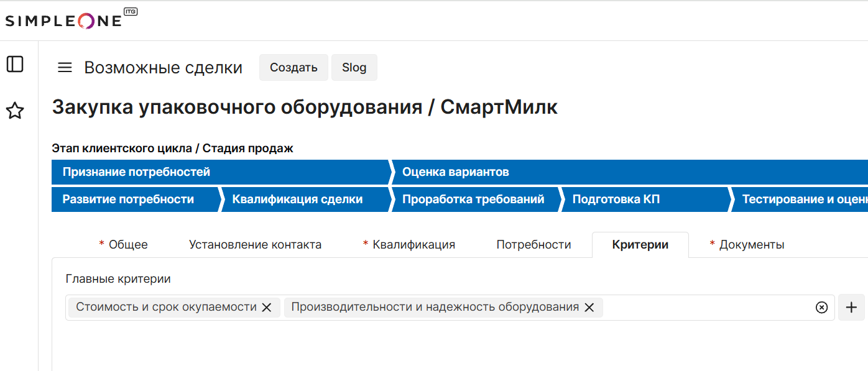Add a criterion with the plus button
Screen dimensions: 868x371
(x=852, y=307)
